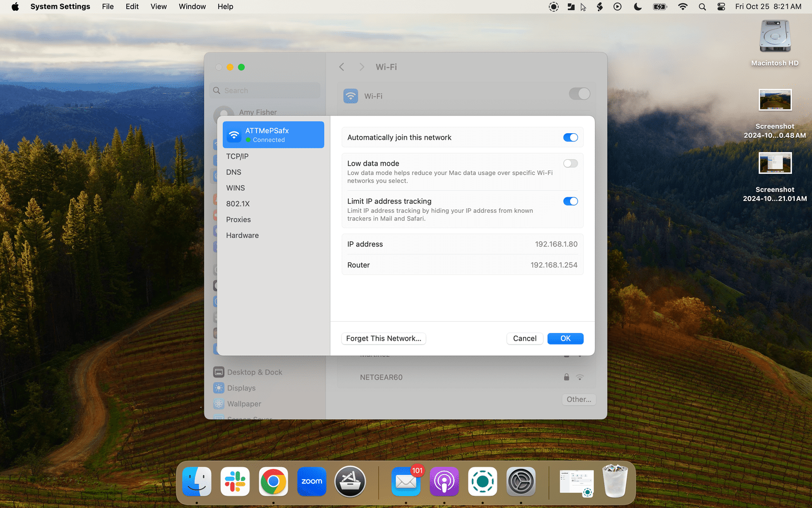The width and height of the screenshot is (812, 508).
Task: Launch Google Chrome from the dock
Action: 273,481
